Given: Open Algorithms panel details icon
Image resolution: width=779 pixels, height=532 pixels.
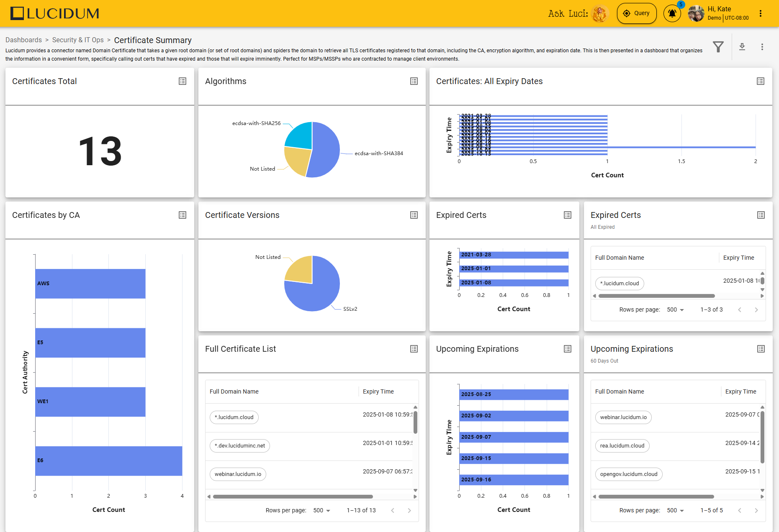Looking at the screenshot, I should coord(414,81).
